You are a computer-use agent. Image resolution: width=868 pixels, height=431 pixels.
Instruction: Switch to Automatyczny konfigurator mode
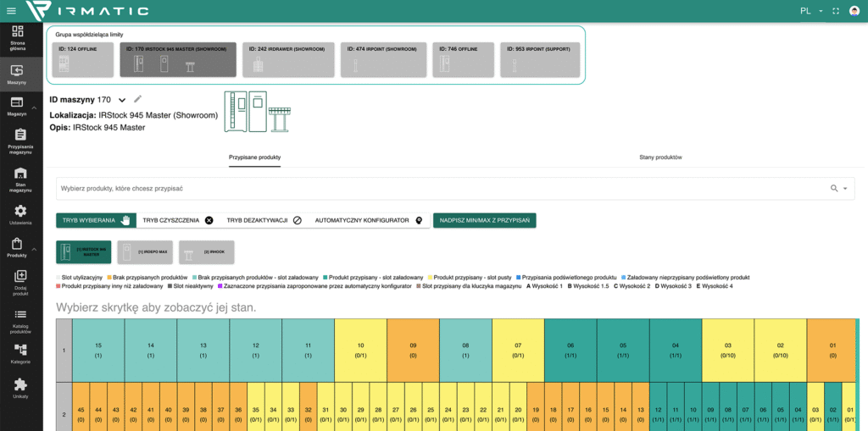coord(368,220)
